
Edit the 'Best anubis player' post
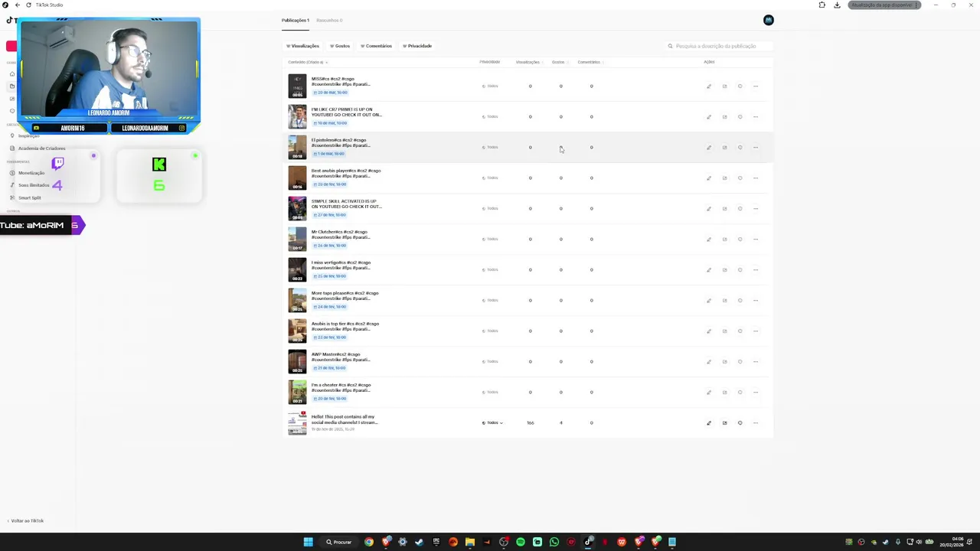(709, 178)
